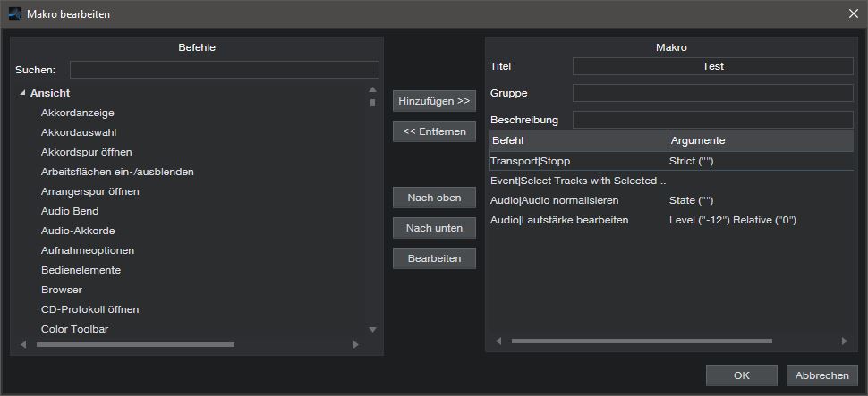Screen dimensions: 868x396
Task: Select the Audio Bend command
Action: 70,211
